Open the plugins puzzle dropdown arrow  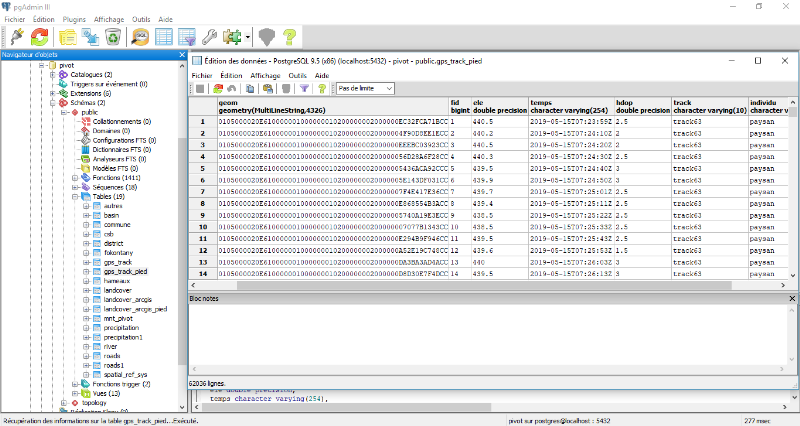[x=247, y=37]
